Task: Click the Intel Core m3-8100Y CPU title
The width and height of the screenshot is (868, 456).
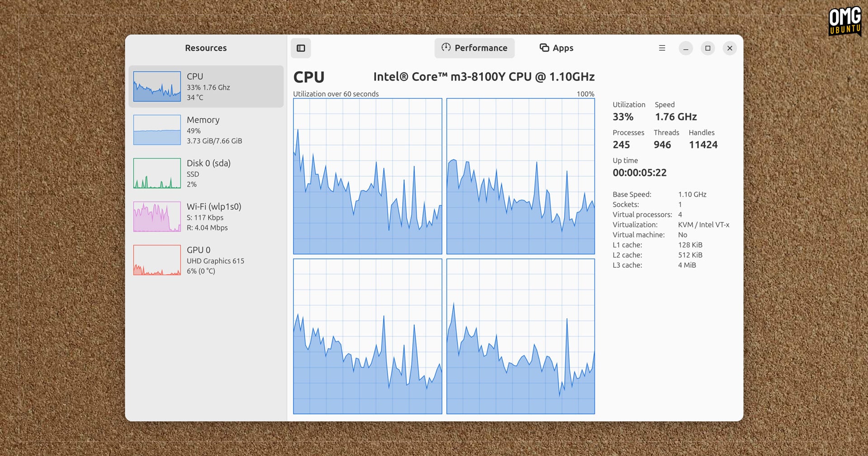Action: (x=484, y=77)
